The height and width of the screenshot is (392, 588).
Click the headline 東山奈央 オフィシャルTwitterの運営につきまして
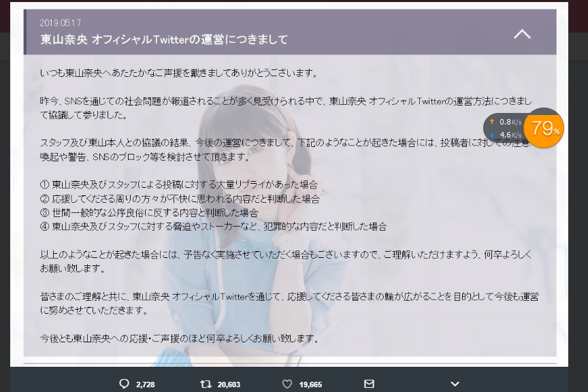[x=164, y=39]
